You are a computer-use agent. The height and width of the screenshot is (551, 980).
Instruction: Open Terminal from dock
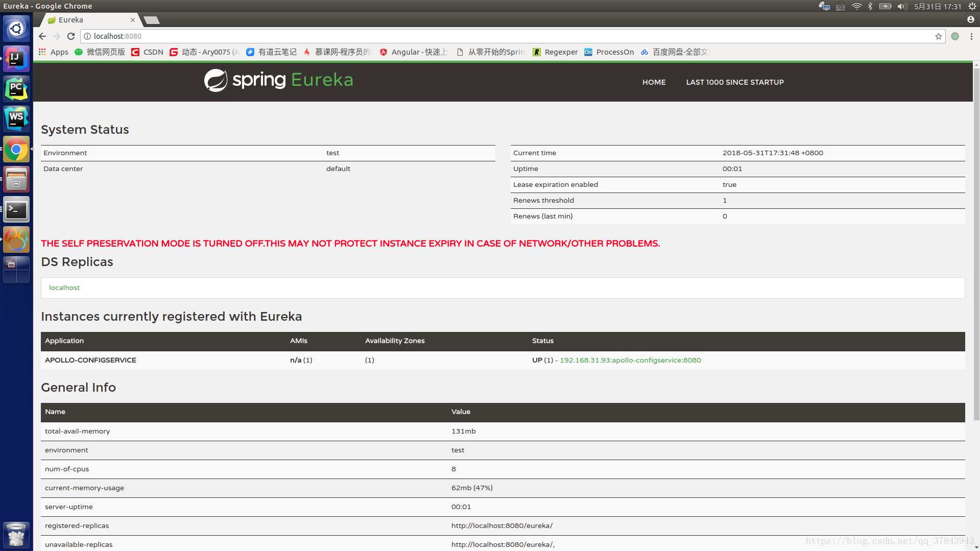tap(16, 209)
